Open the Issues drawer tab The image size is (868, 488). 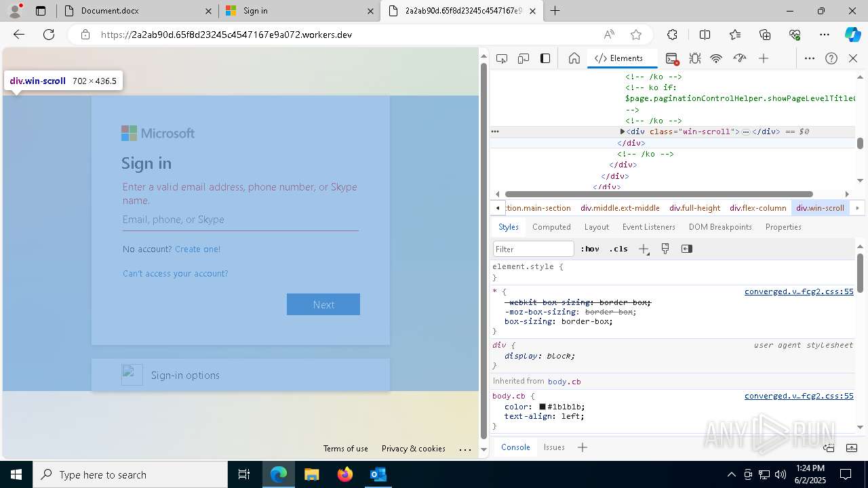tap(554, 447)
